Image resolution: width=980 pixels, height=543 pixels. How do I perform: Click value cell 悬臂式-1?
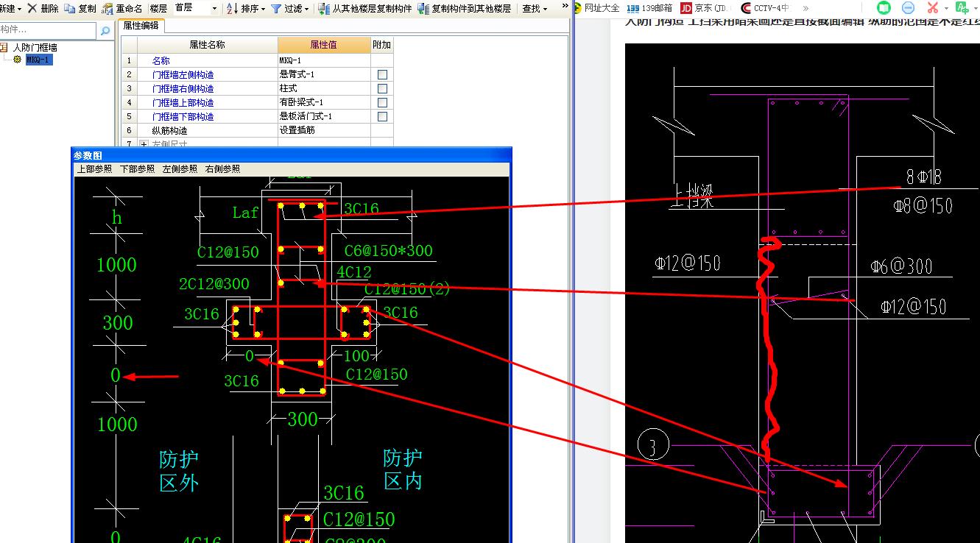[x=324, y=74]
